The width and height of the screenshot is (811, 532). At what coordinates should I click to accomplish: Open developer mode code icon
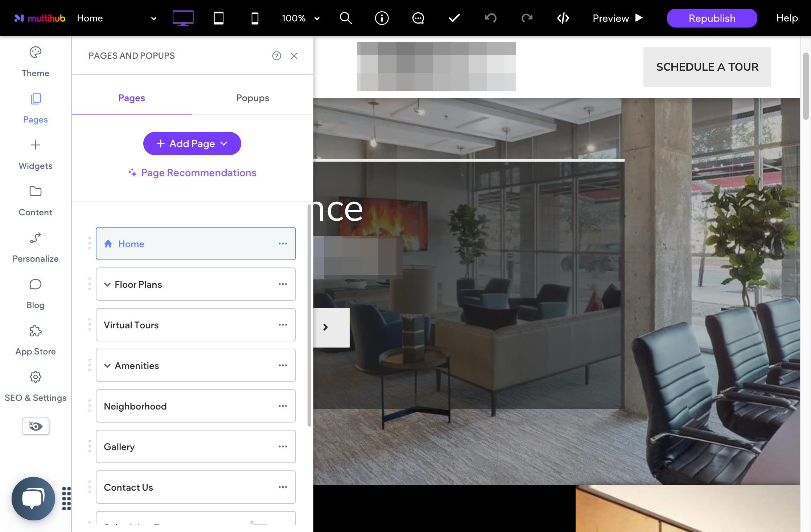563,18
